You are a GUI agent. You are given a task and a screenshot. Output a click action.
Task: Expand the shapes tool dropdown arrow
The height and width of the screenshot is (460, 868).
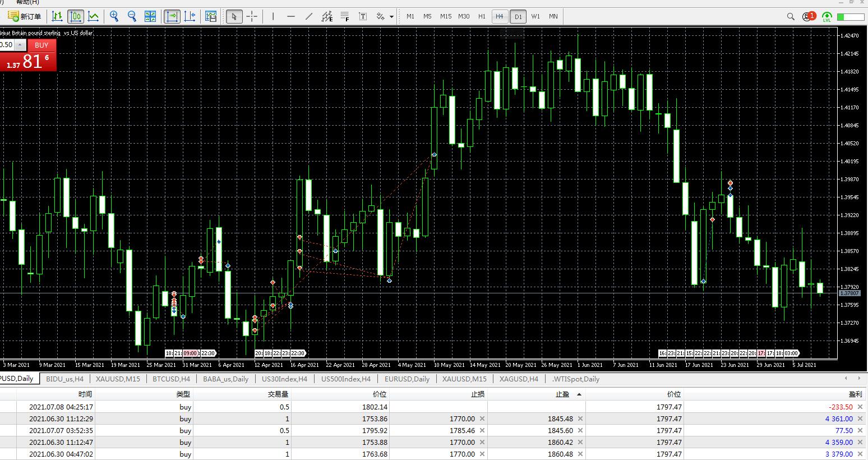pyautogui.click(x=391, y=16)
